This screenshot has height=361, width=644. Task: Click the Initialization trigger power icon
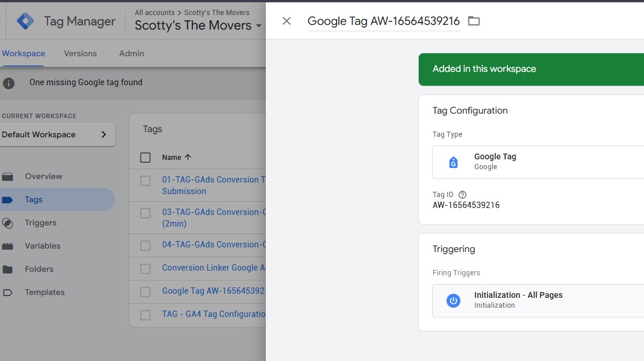453,301
